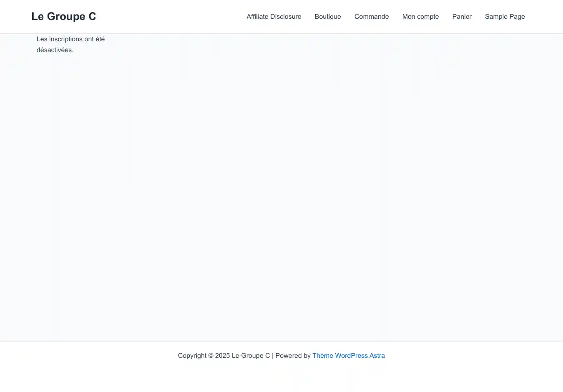Go to the Boutique menu item
Image resolution: width=563 pixels, height=392 pixels.
click(327, 17)
